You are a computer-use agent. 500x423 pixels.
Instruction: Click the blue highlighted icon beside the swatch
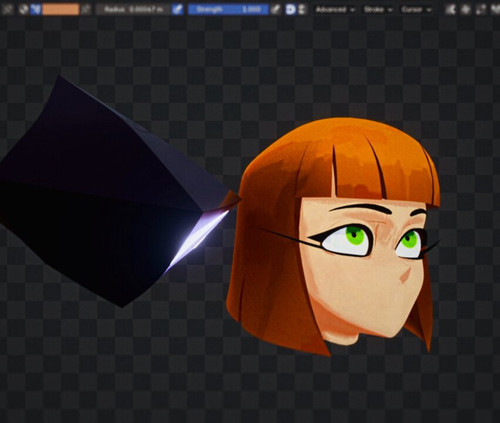tap(36, 9)
